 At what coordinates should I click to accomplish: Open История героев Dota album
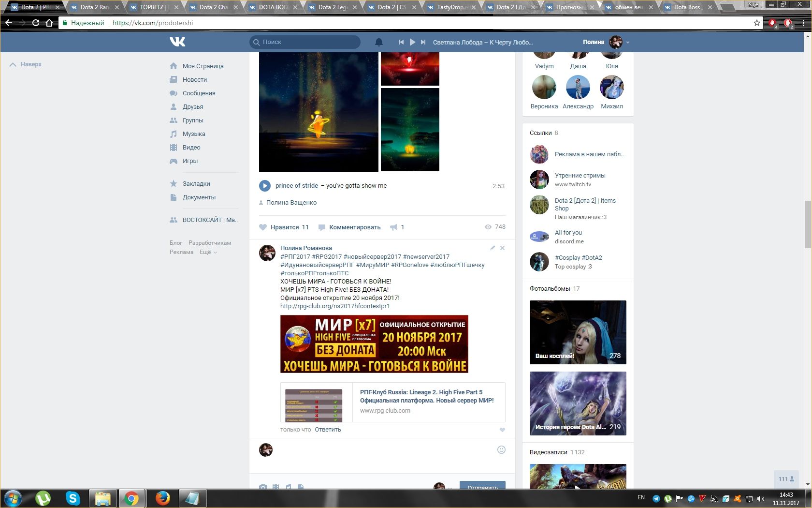point(578,403)
